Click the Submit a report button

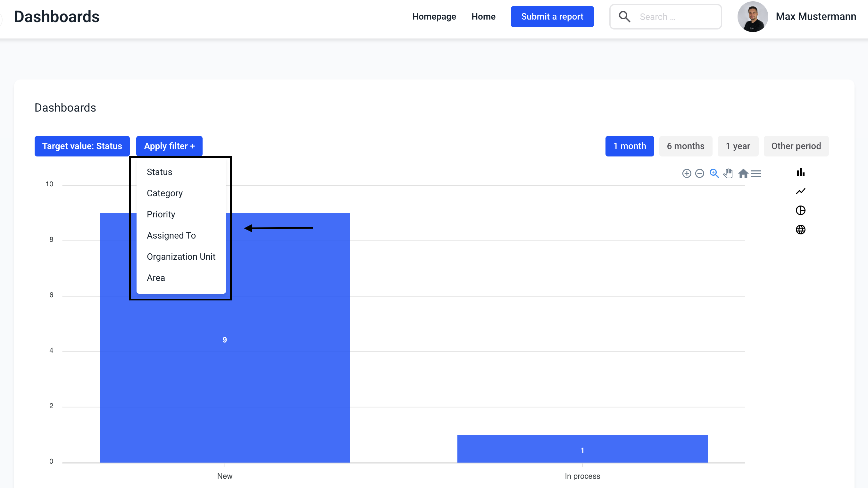552,17
